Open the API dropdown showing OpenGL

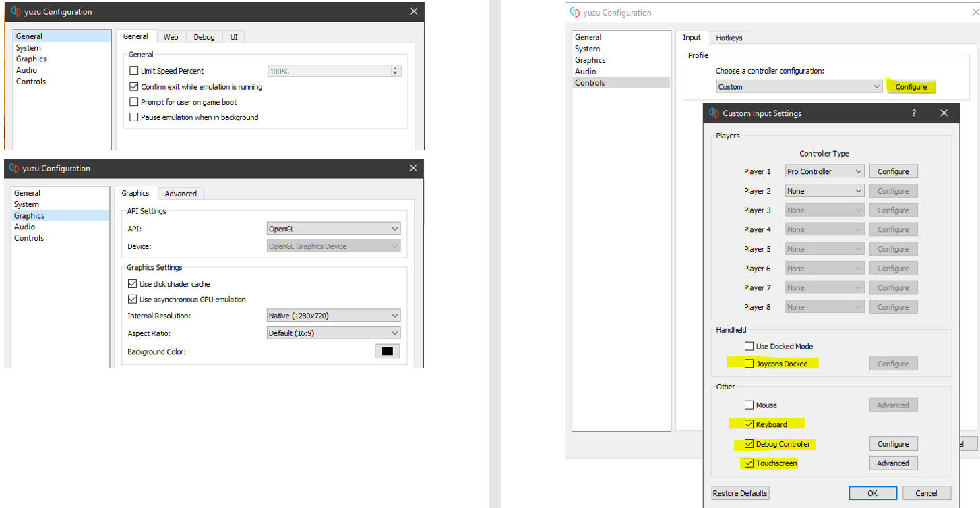point(334,229)
